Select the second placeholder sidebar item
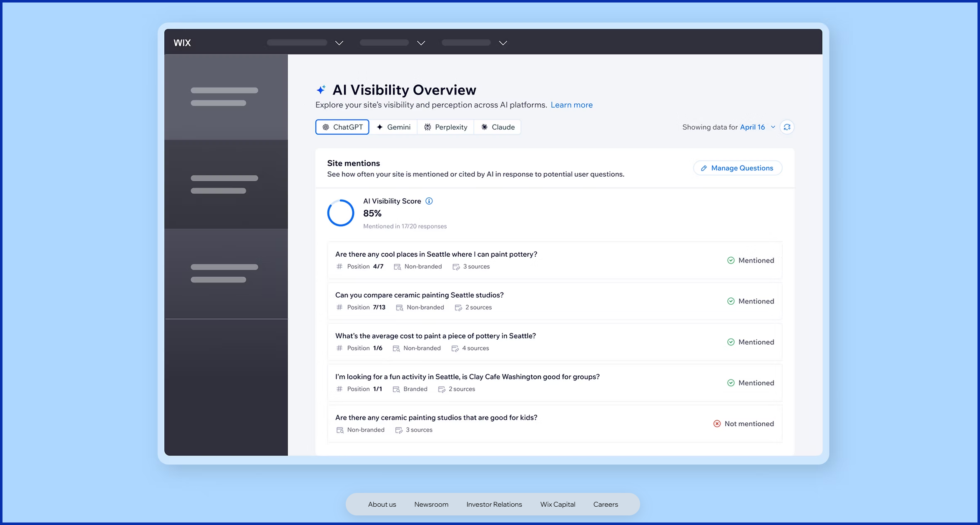 click(226, 184)
